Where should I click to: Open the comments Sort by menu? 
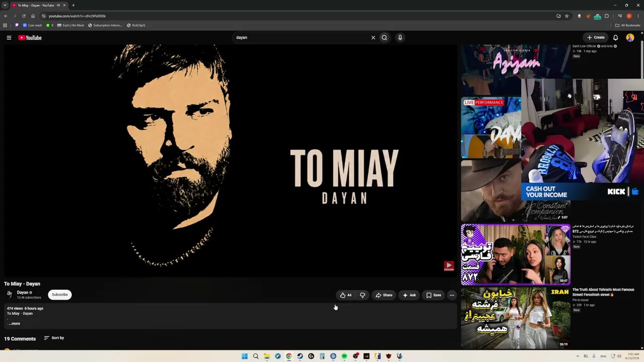[x=54, y=338]
